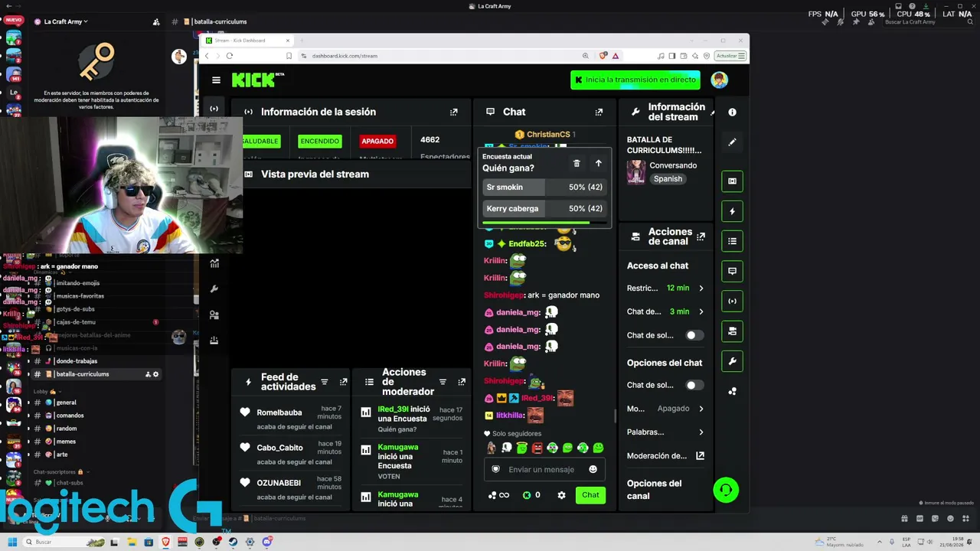Viewport: 980px width, 551px height.
Task: Click the Enviar un mensaje input field
Action: click(x=544, y=469)
